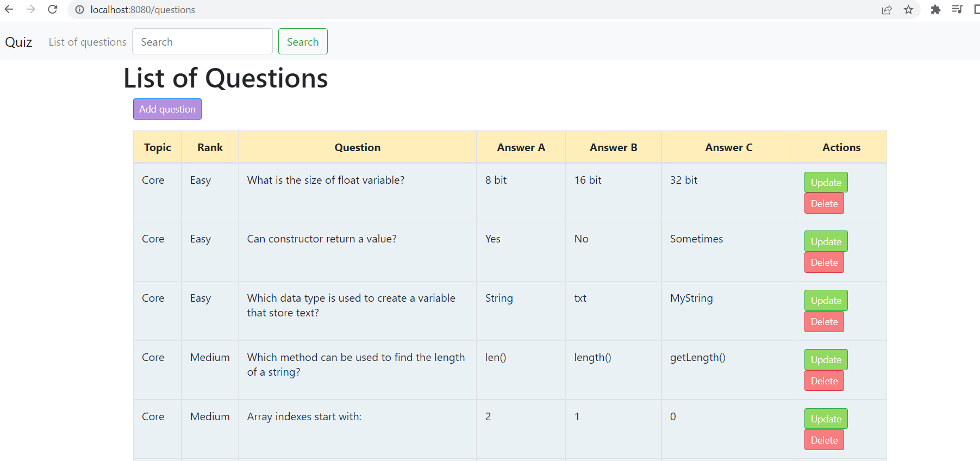Screen dimensions: 980x461
Task: Click the Add question button
Action: 167,109
